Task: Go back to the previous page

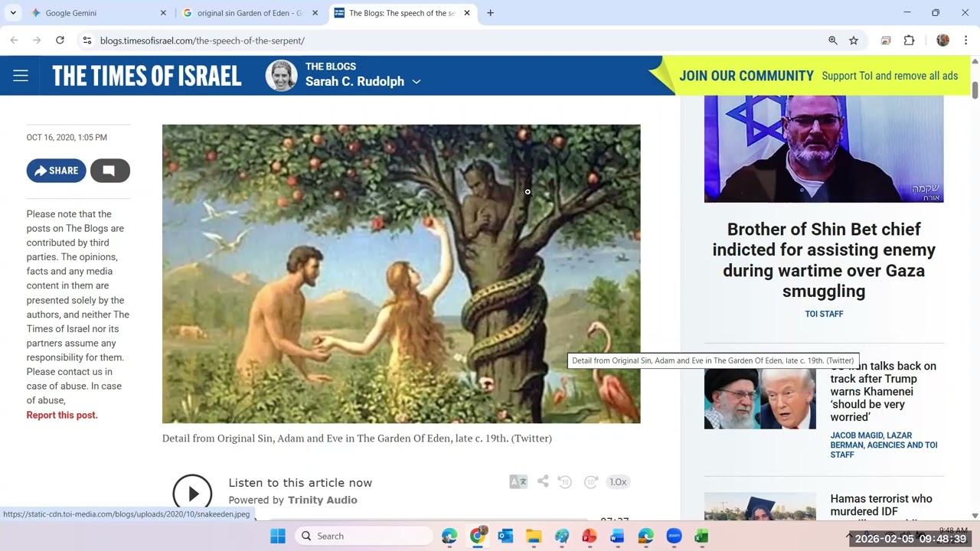Action: [x=14, y=41]
